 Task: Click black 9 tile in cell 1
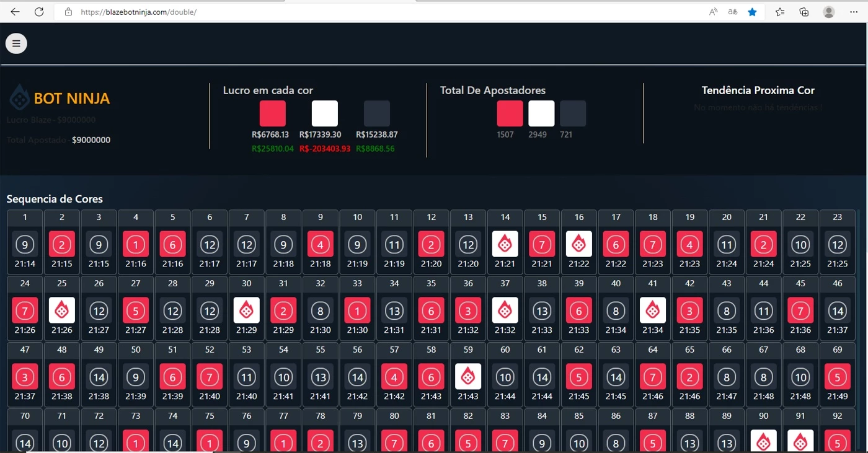[x=25, y=244]
